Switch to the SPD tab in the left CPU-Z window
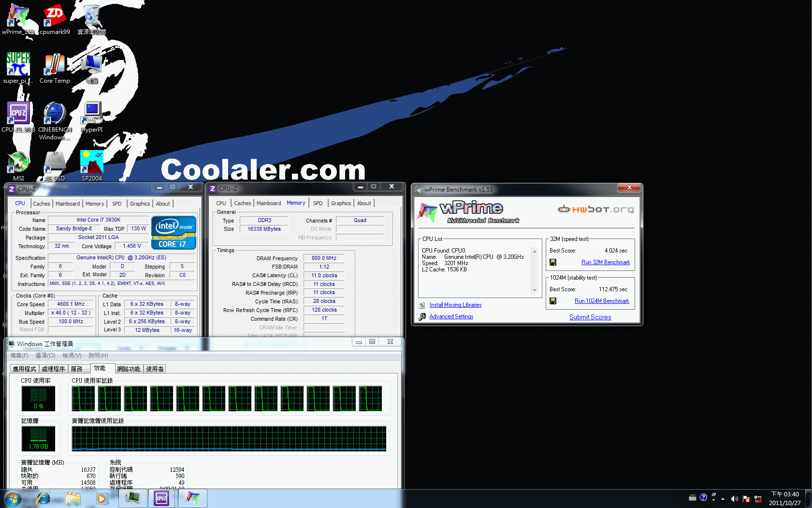 (117, 204)
